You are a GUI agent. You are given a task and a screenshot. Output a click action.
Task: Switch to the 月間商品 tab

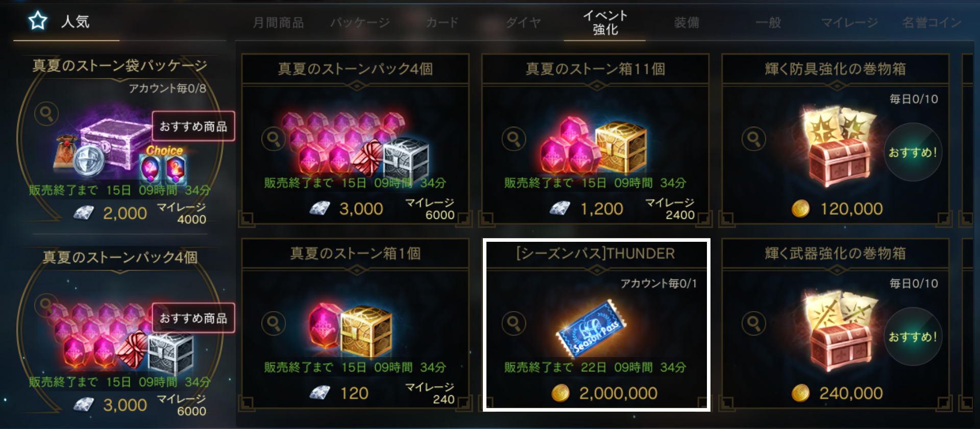(x=278, y=23)
